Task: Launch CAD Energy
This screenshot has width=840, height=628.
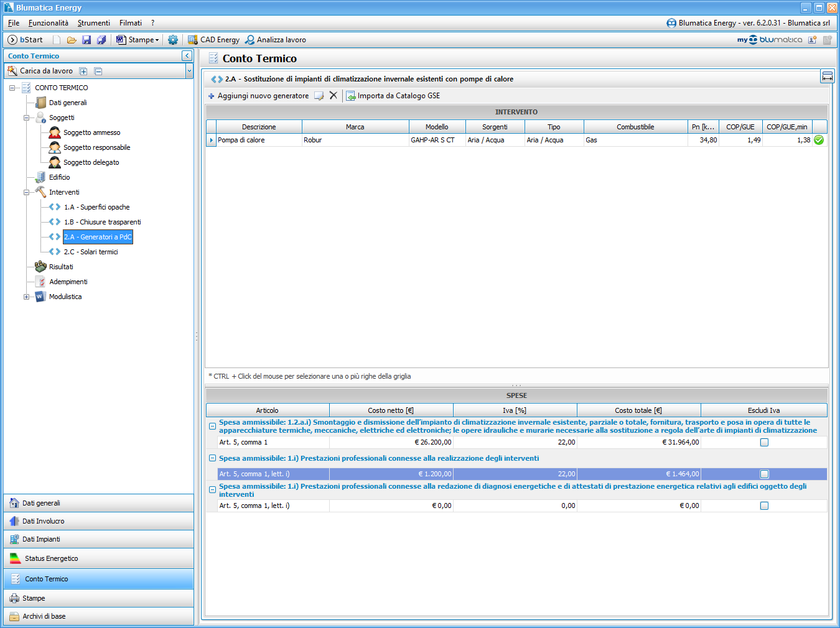Action: (x=213, y=40)
